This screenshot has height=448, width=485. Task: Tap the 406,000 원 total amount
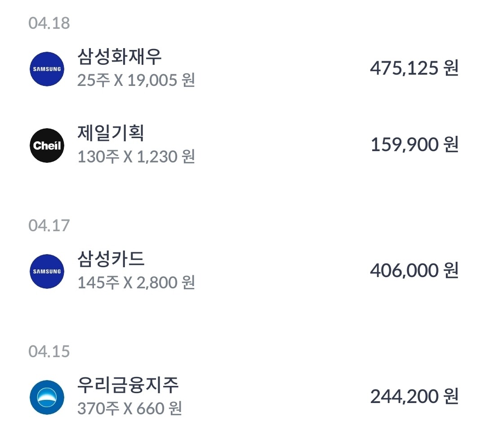point(414,271)
